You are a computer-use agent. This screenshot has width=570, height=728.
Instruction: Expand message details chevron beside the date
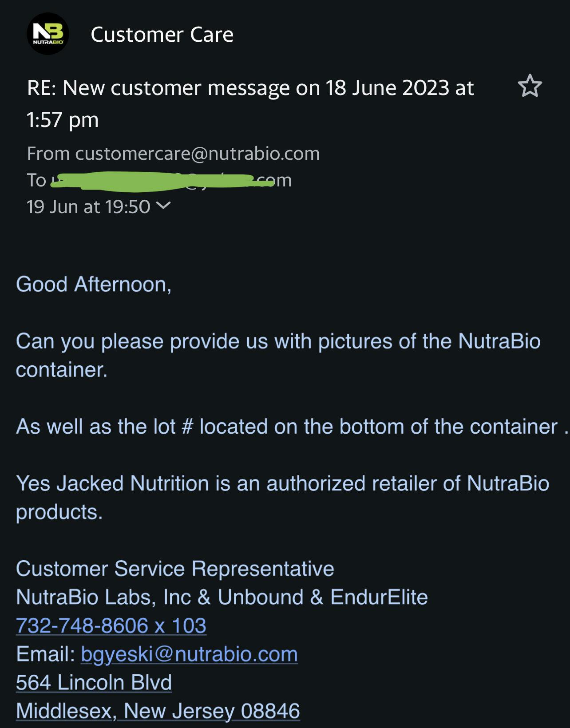click(163, 206)
